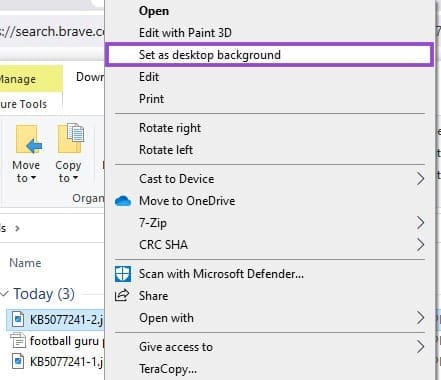441x380 pixels.
Task: Click the football guru document icon
Action: pos(18,341)
